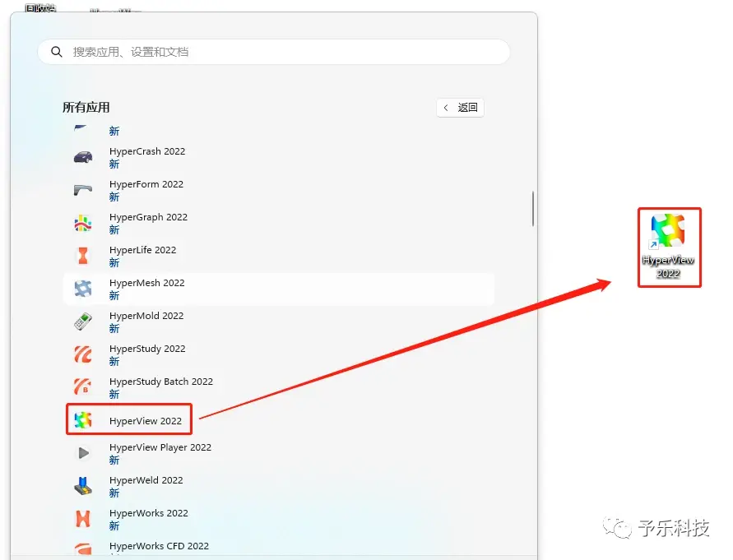733x560 pixels.
Task: Click the app list vertical scrollbar
Action: click(533, 209)
